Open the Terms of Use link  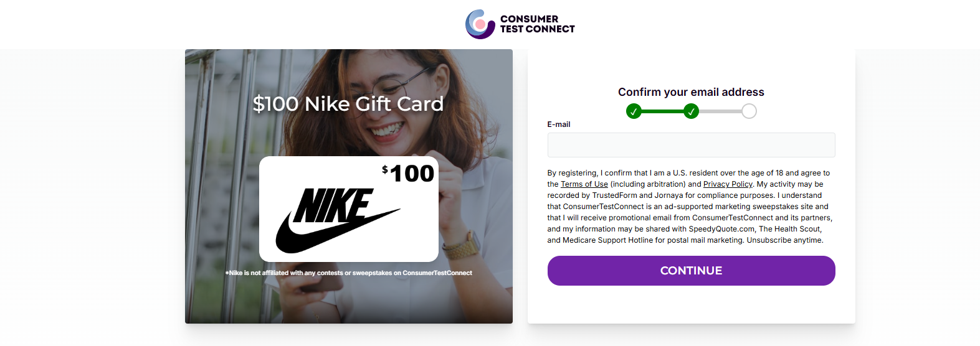point(584,184)
